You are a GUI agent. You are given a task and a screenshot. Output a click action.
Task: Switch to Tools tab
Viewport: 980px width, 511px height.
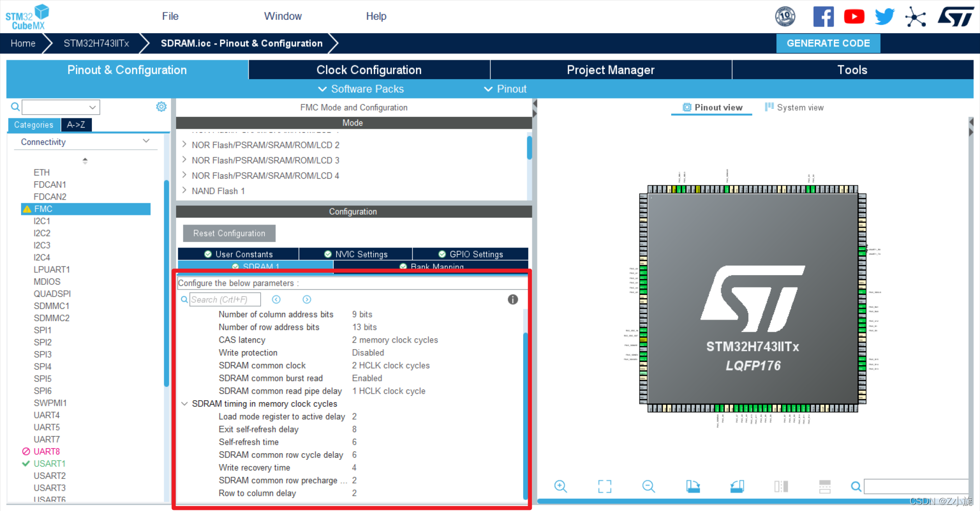[x=852, y=70]
